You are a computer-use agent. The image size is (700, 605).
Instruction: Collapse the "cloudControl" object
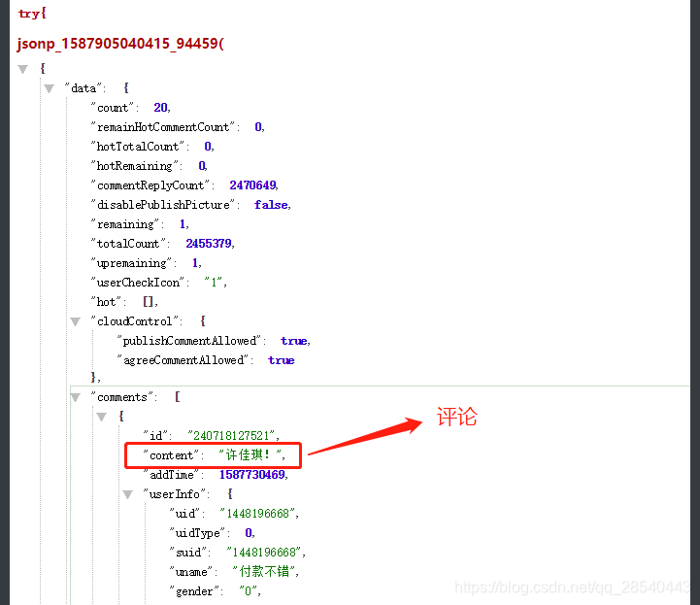point(76,321)
